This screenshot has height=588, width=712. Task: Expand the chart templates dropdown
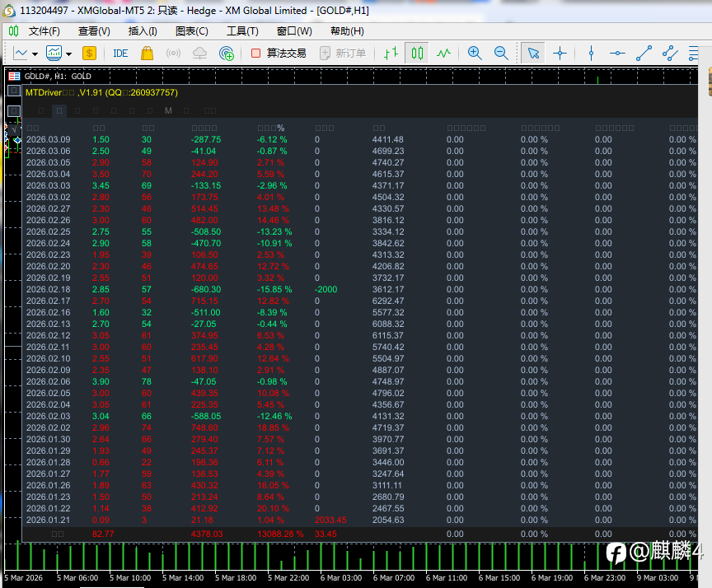coord(68,54)
